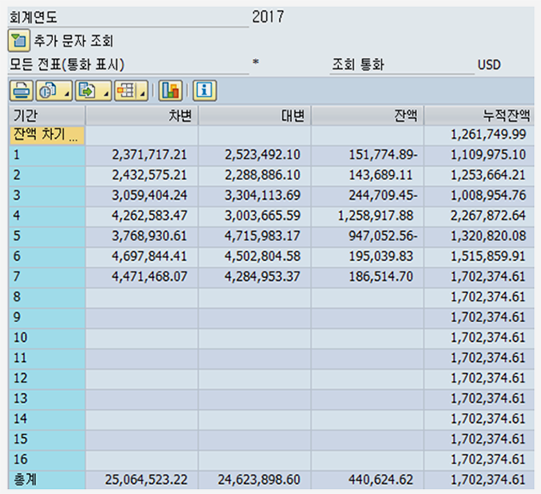Select the 잔액 차기 row label
The height and width of the screenshot is (494, 541).
pyautogui.click(x=47, y=135)
